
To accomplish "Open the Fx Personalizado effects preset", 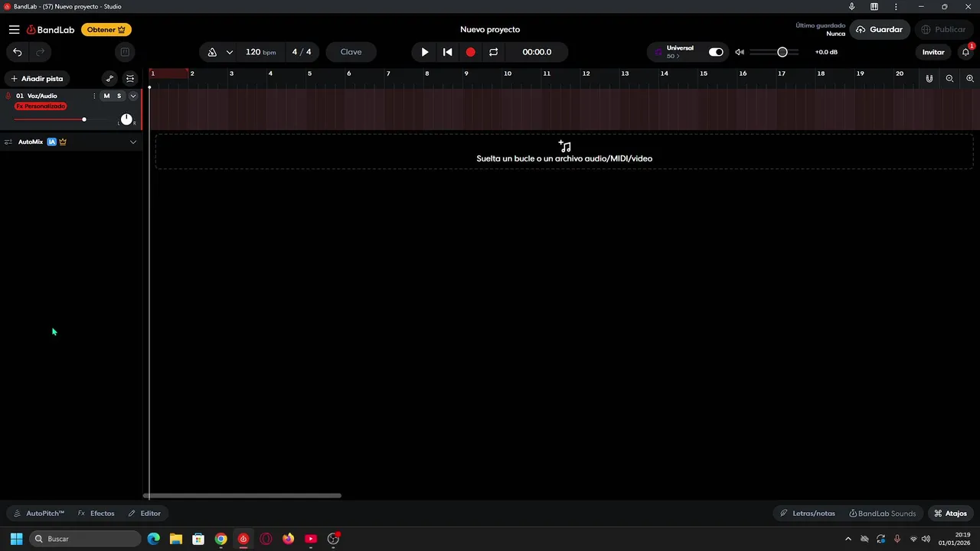I will (41, 106).
